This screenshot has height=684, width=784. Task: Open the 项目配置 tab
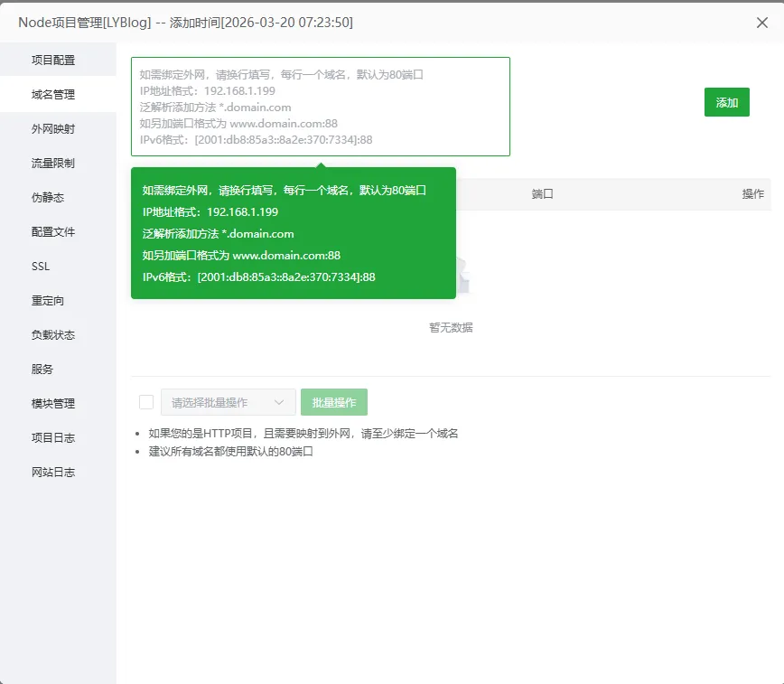(53, 61)
